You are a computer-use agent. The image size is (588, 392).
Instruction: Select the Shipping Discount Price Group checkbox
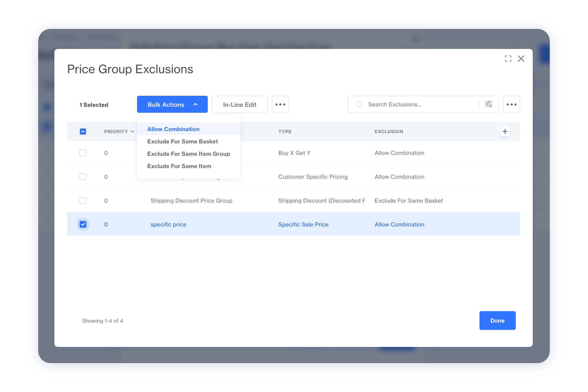(83, 200)
